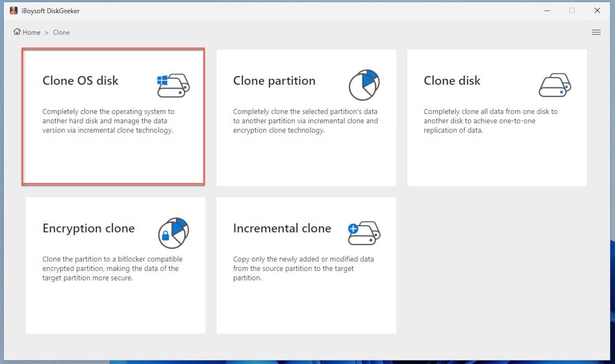Click the Clone OS disk Windows drive icon
This screenshot has width=615, height=364.
click(173, 84)
